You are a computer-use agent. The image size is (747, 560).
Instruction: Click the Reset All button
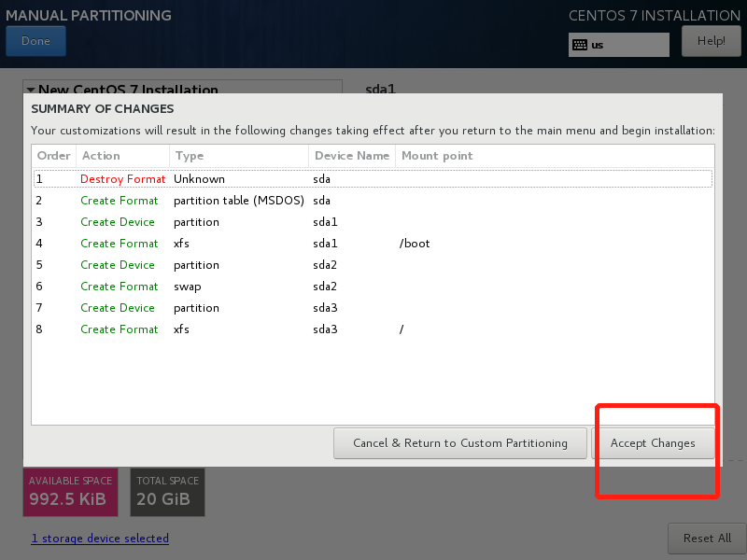click(x=707, y=539)
